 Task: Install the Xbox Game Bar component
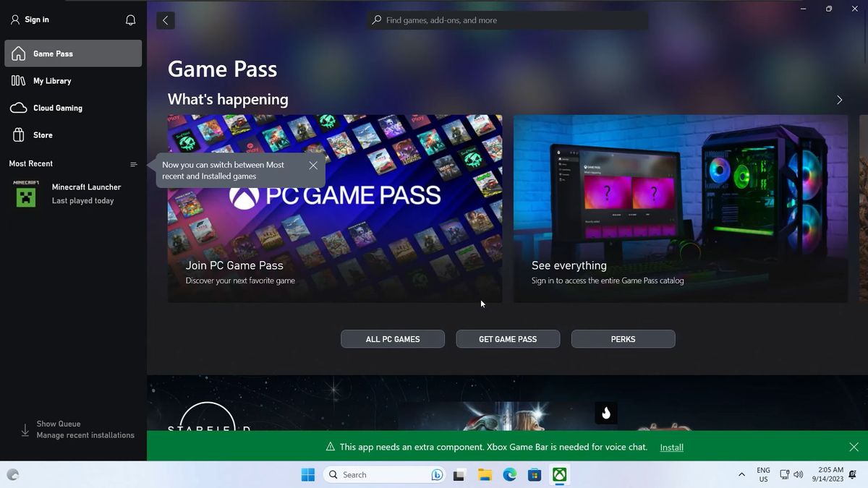[671, 447]
